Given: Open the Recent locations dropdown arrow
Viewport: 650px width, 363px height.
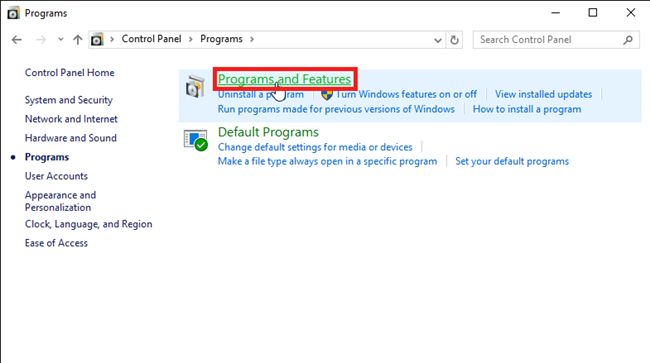Looking at the screenshot, I should [x=61, y=40].
